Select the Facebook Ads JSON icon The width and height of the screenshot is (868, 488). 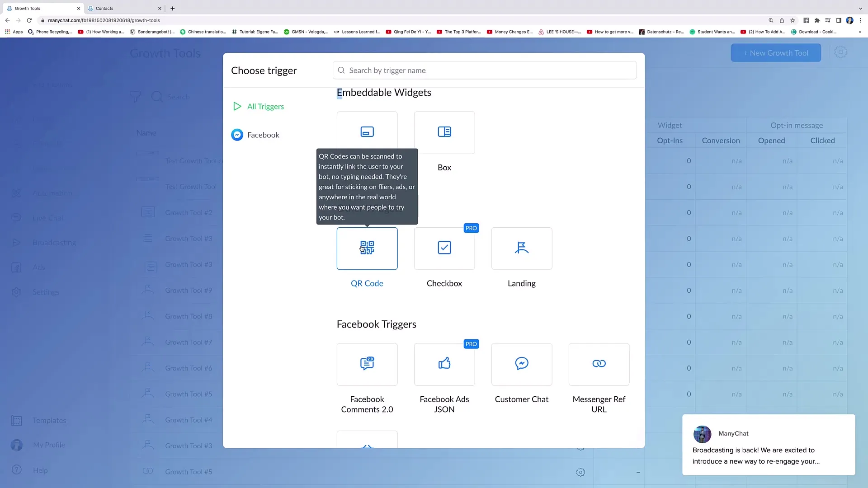pos(444,363)
